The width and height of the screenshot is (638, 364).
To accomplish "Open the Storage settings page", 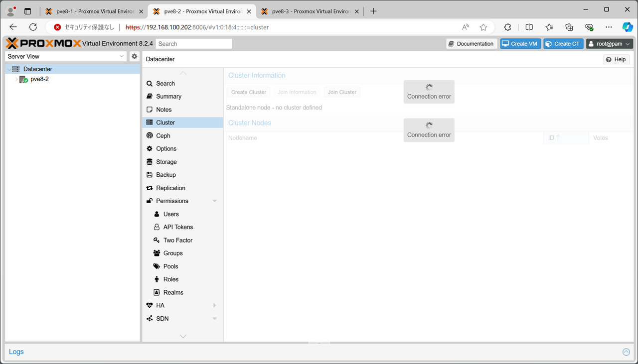I will click(x=166, y=162).
